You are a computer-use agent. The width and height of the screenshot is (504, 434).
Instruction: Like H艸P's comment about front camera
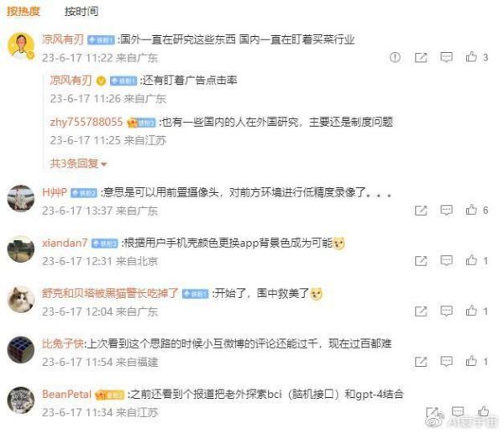(471, 210)
